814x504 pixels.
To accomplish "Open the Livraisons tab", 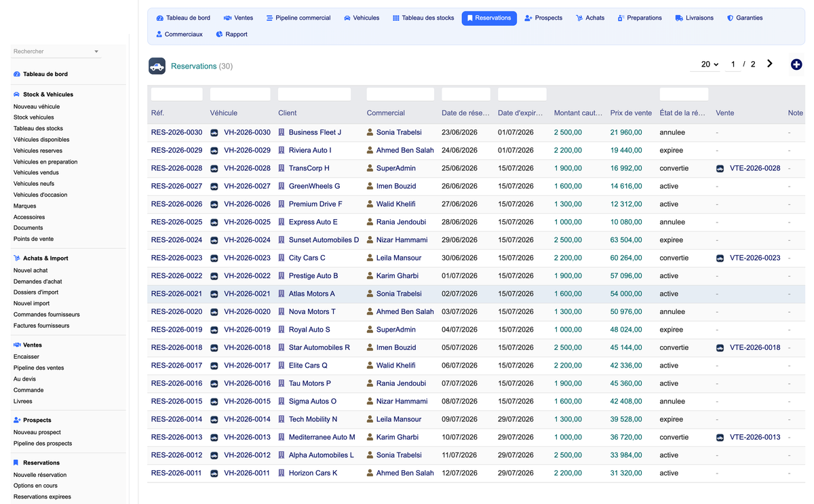I will (x=695, y=18).
